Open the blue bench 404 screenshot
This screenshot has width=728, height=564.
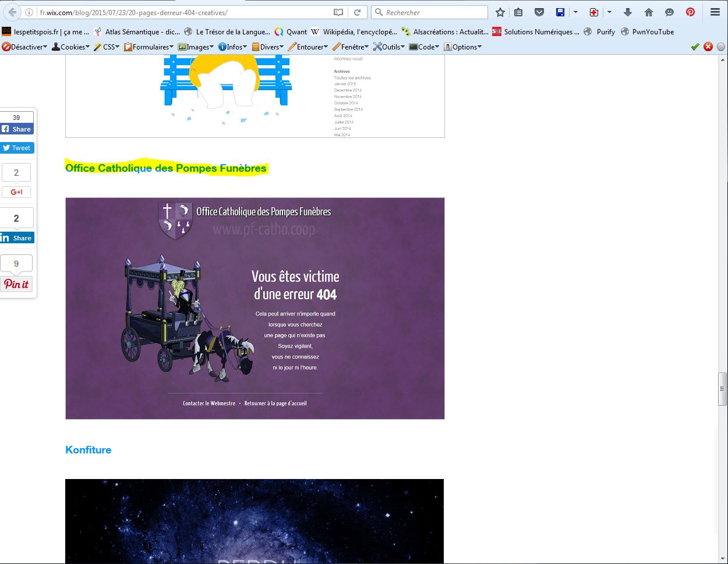pos(255,97)
